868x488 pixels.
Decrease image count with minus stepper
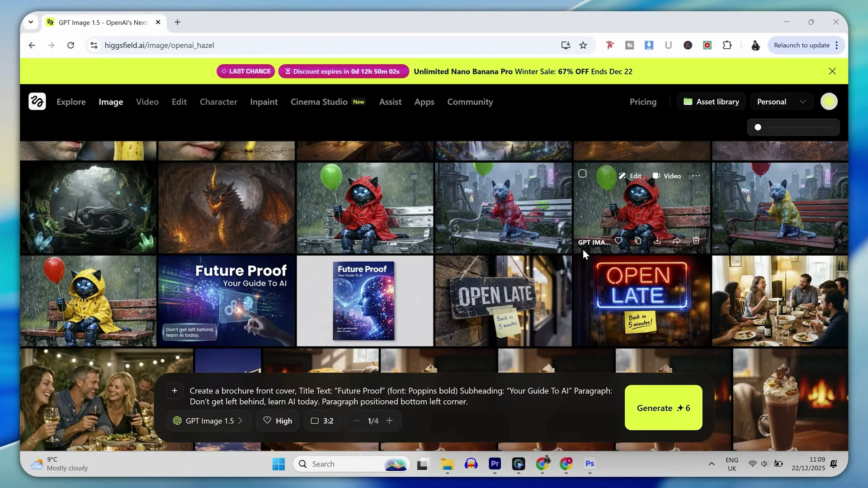click(x=357, y=421)
